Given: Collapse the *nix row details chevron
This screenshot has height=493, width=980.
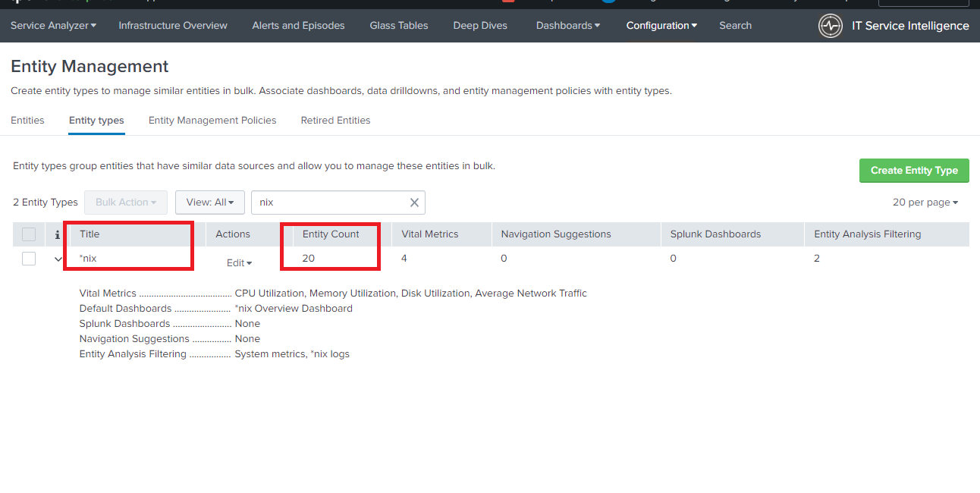Looking at the screenshot, I should [58, 259].
